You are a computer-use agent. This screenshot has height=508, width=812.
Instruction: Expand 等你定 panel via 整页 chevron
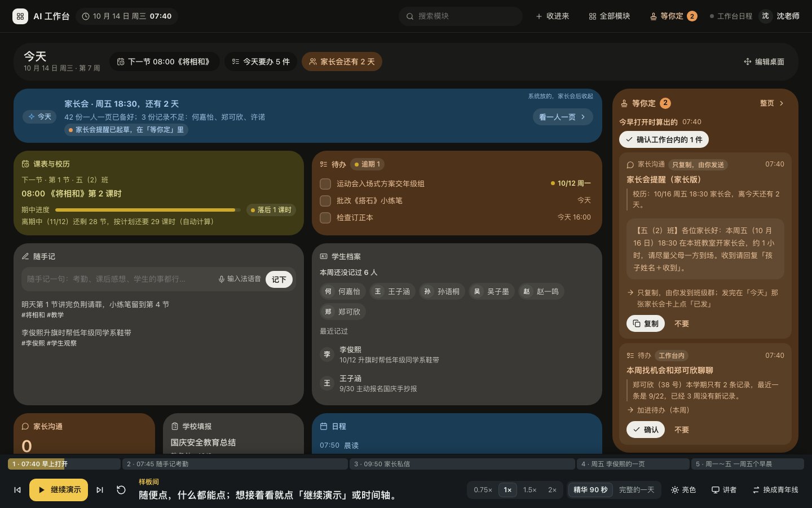coord(772,103)
